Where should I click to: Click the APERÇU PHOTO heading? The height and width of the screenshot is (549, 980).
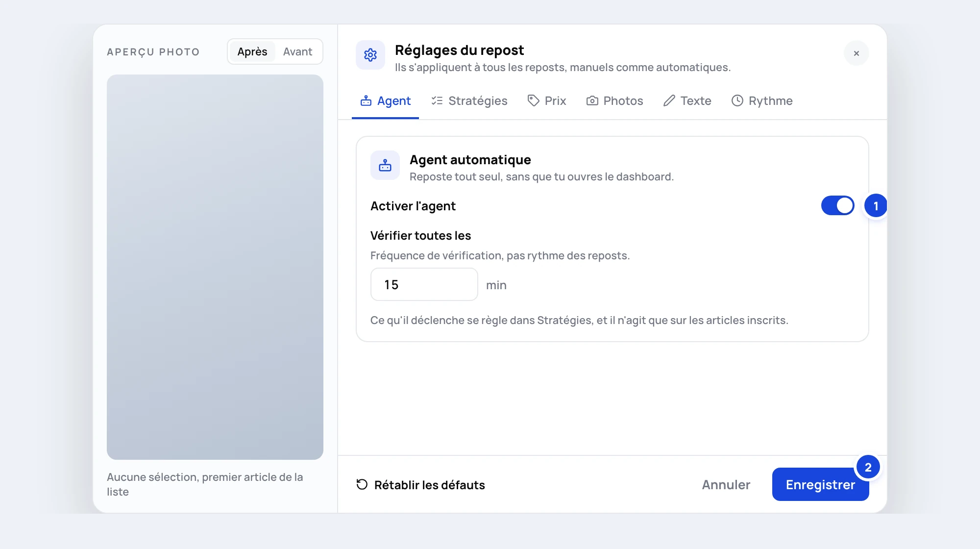(153, 52)
